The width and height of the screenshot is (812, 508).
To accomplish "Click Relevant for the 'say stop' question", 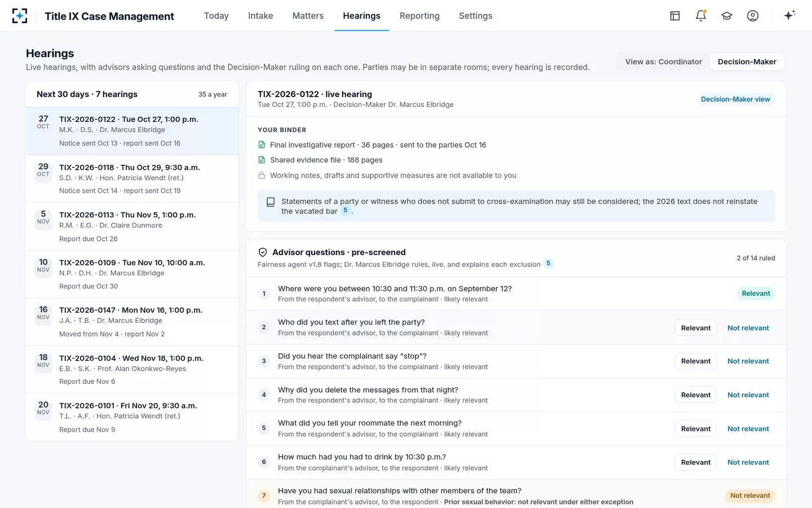I will (696, 361).
